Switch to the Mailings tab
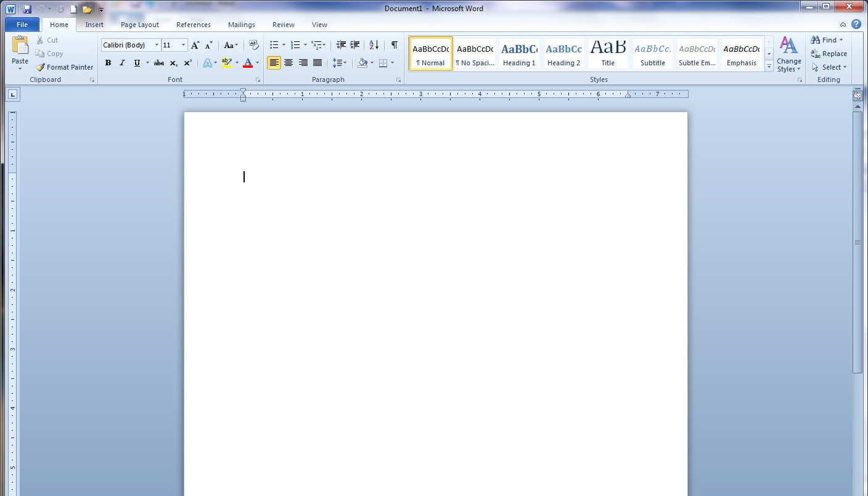Viewport: 868px width, 496px height. tap(242, 25)
